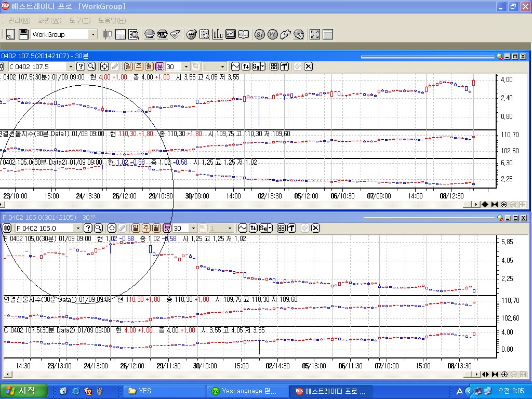The width and height of the screenshot is (532, 399).
Task: Click the fullscreen arrows icon in the main toolbar
Action: click(314, 34)
